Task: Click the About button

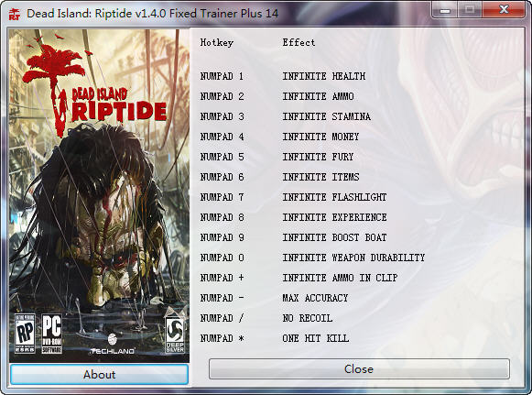Action: 100,374
